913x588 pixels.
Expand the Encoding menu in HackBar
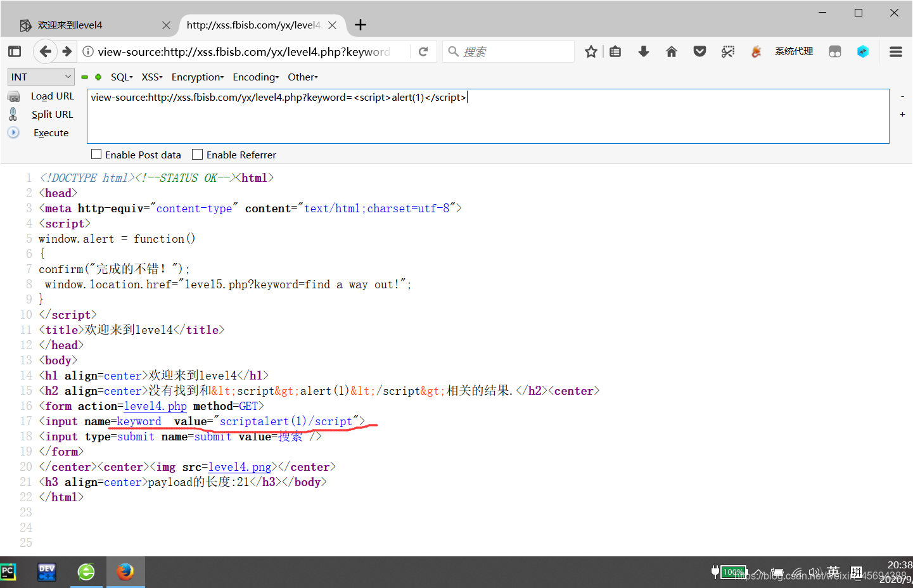point(256,77)
